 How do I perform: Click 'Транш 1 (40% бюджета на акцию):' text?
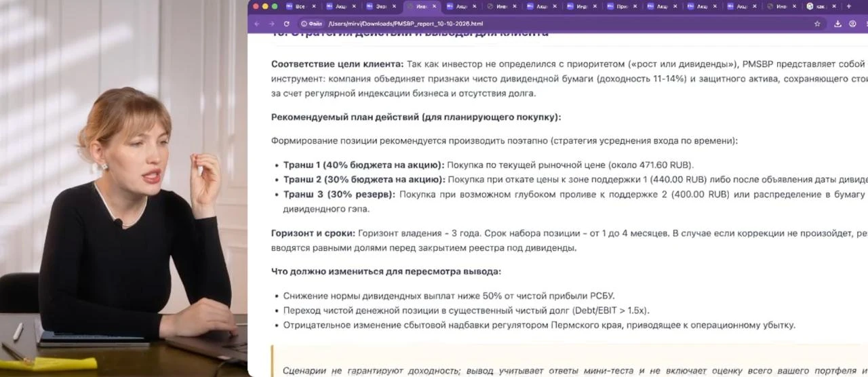coord(363,165)
